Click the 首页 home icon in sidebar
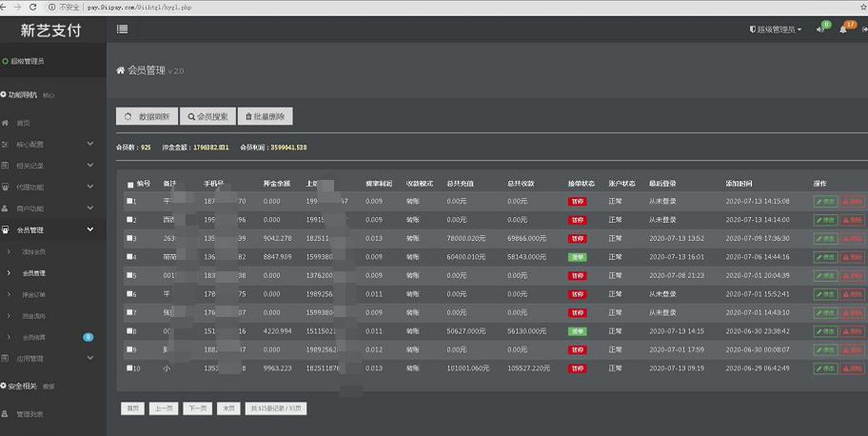Image resolution: width=868 pixels, height=436 pixels. point(6,123)
